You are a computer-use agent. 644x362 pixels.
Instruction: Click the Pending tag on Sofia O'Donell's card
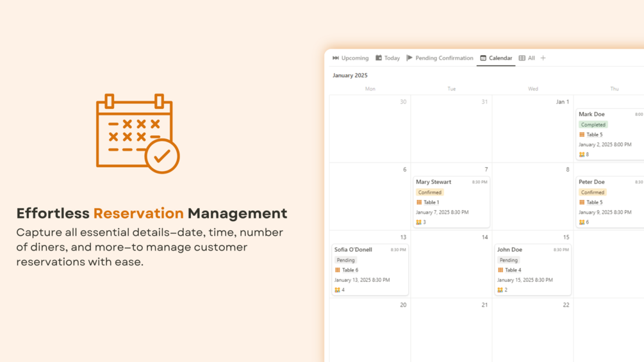point(345,259)
